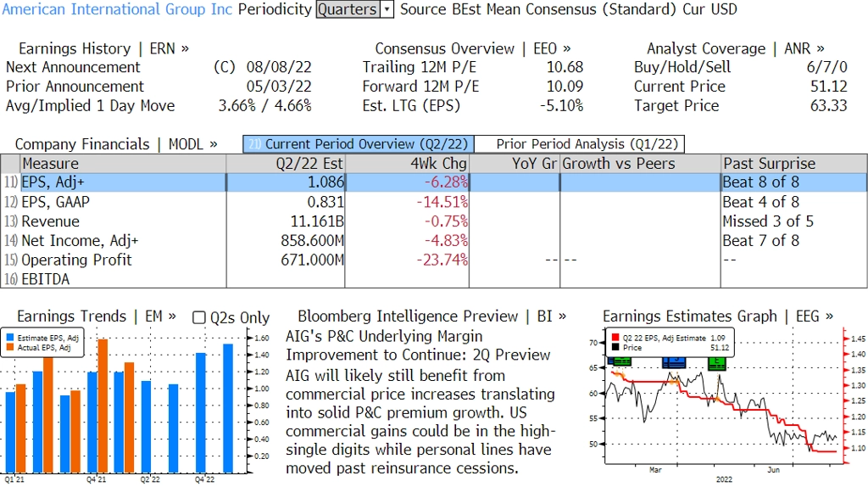Click the -14.51% 4Wk change value
The height and width of the screenshot is (487, 868).
point(442,202)
